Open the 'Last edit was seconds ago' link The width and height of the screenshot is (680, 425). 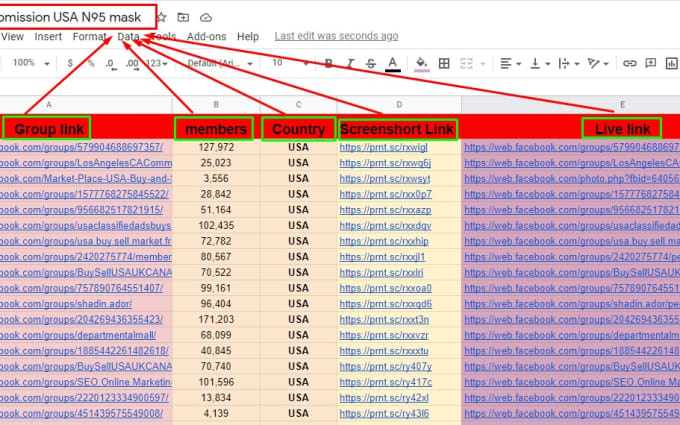(336, 36)
